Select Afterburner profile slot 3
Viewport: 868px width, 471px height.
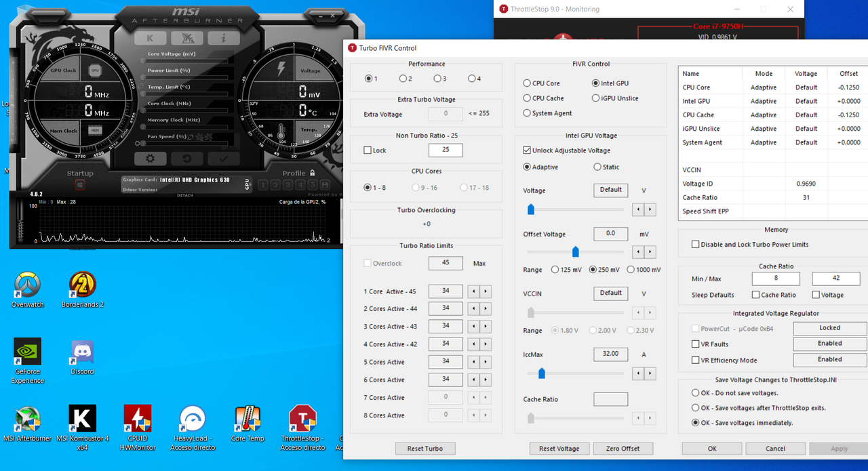point(288,185)
